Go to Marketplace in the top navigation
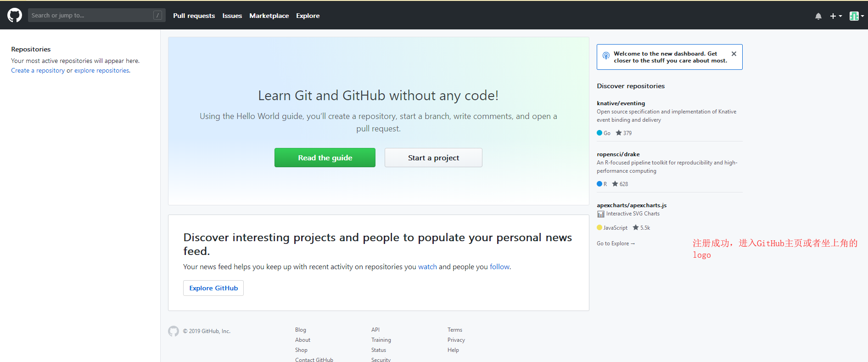Image resolution: width=868 pixels, height=362 pixels. pyautogui.click(x=269, y=16)
